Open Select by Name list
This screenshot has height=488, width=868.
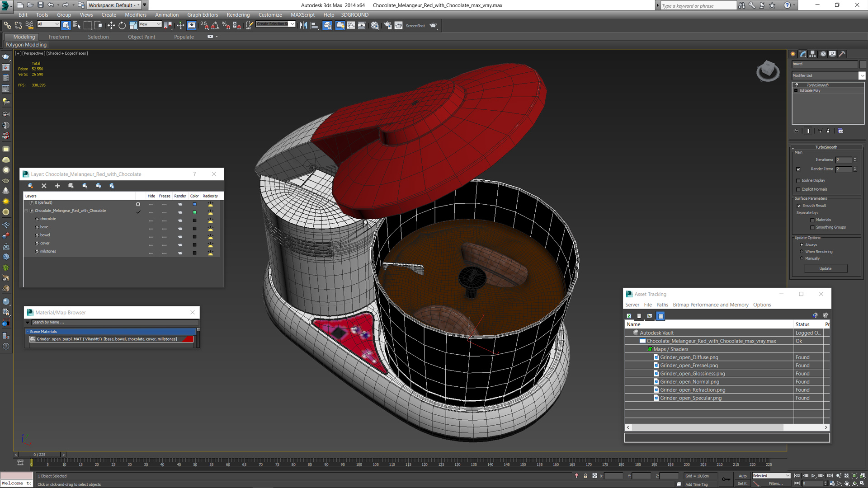[76, 26]
